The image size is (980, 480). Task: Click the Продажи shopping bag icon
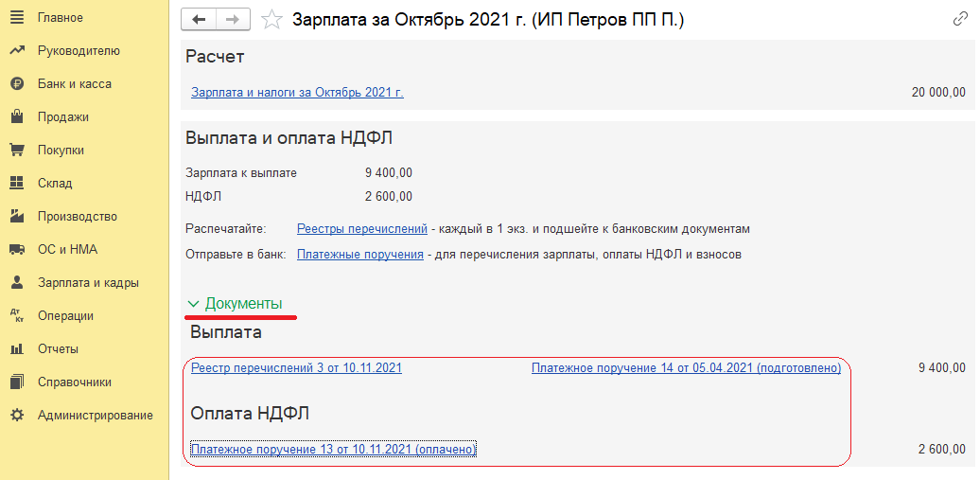pos(16,117)
